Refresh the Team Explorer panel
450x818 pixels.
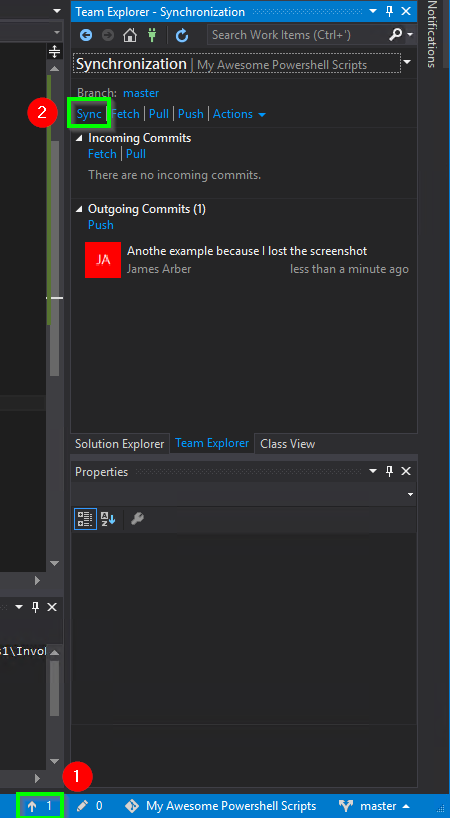(x=181, y=35)
